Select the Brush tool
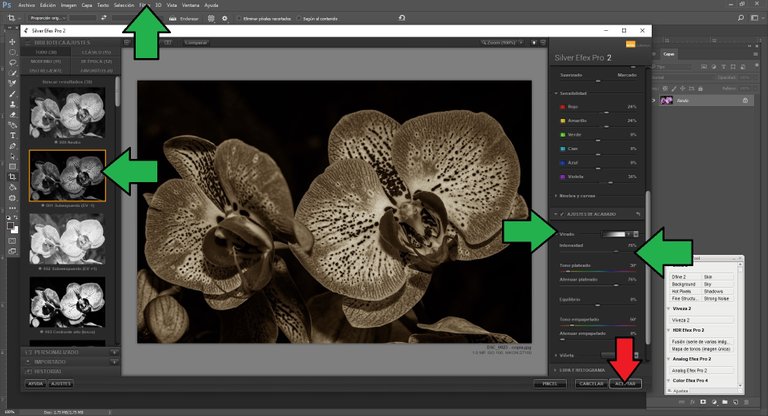Image resolution: width=768 pixels, height=416 pixels. point(12,94)
